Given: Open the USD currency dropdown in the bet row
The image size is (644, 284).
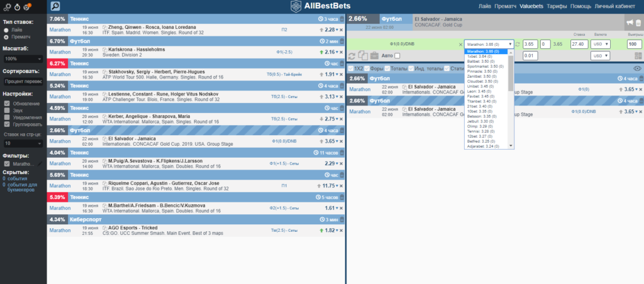Looking at the screenshot, I should click(x=601, y=45).
